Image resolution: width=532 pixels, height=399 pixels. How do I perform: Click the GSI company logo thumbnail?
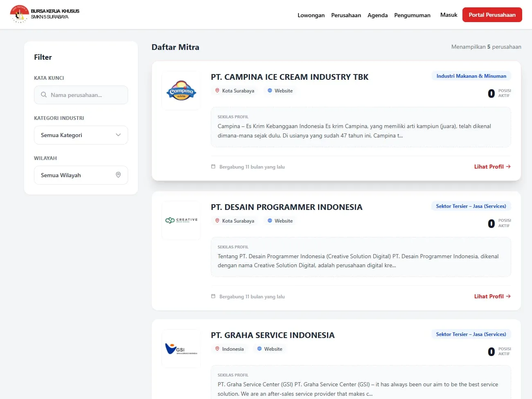[181, 349]
